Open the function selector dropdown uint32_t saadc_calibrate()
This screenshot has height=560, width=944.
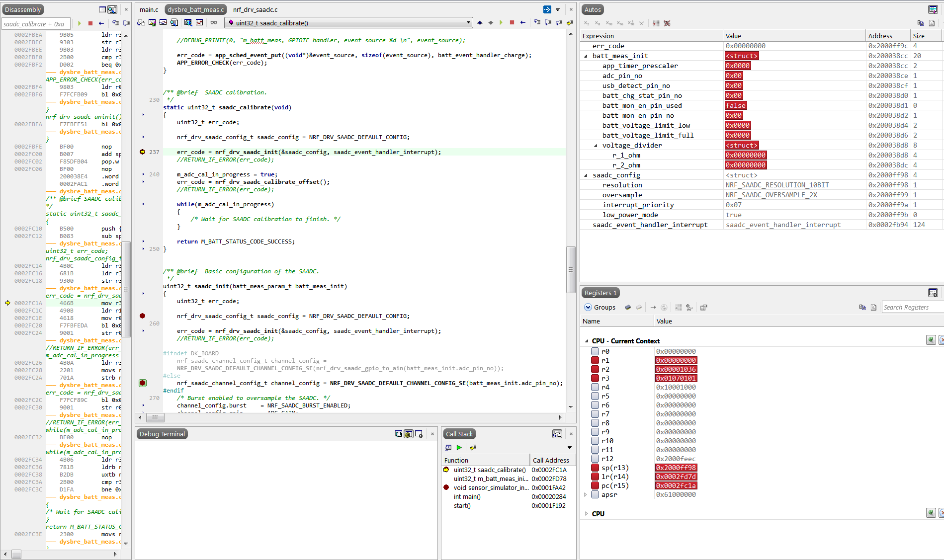(348, 23)
